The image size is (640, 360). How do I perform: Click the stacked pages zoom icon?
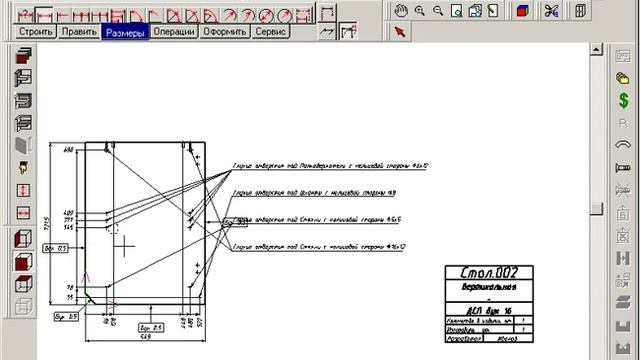[x=475, y=11]
